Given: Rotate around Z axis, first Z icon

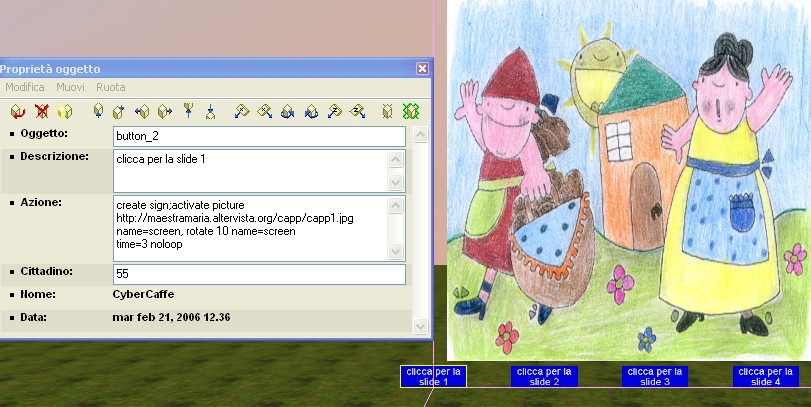Looking at the screenshot, I should (x=335, y=111).
